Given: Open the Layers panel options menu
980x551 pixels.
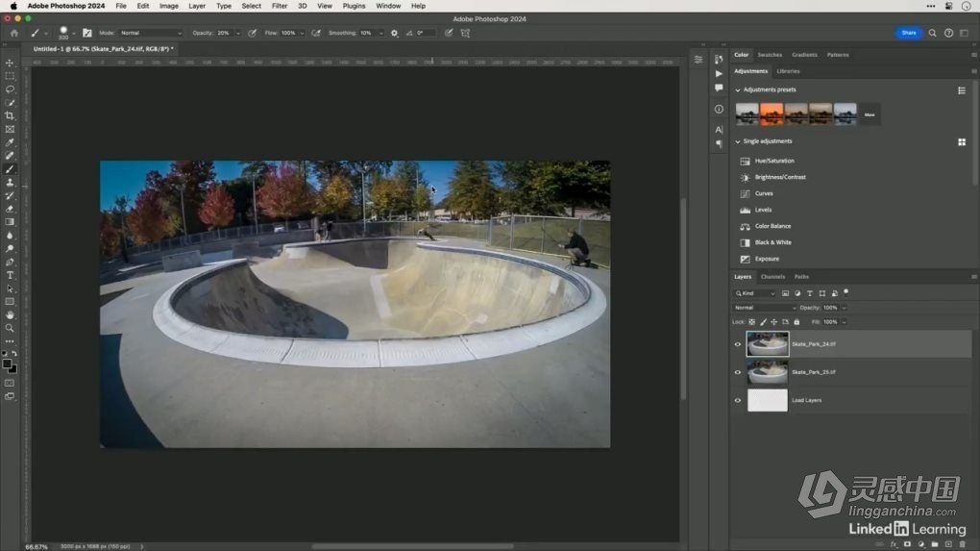Looking at the screenshot, I should [x=973, y=276].
